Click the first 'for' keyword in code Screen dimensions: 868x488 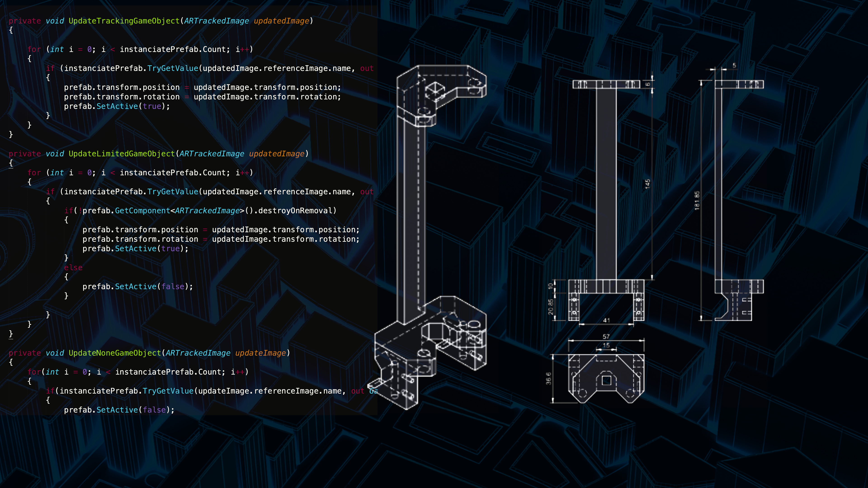click(x=34, y=49)
